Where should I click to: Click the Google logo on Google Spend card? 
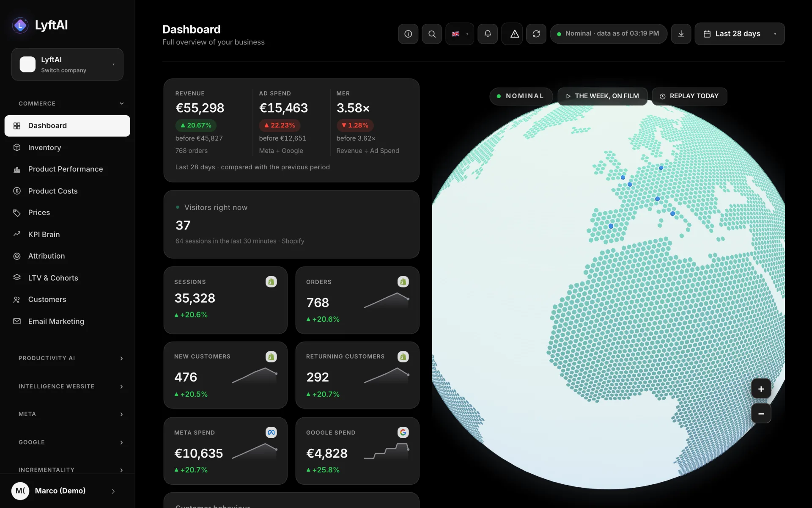pos(403,432)
